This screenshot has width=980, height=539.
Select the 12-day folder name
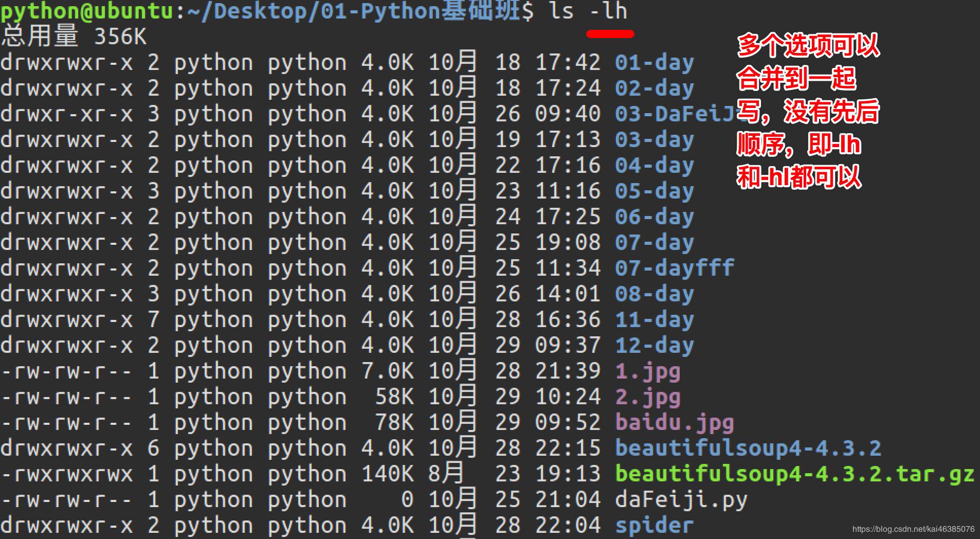pos(654,345)
